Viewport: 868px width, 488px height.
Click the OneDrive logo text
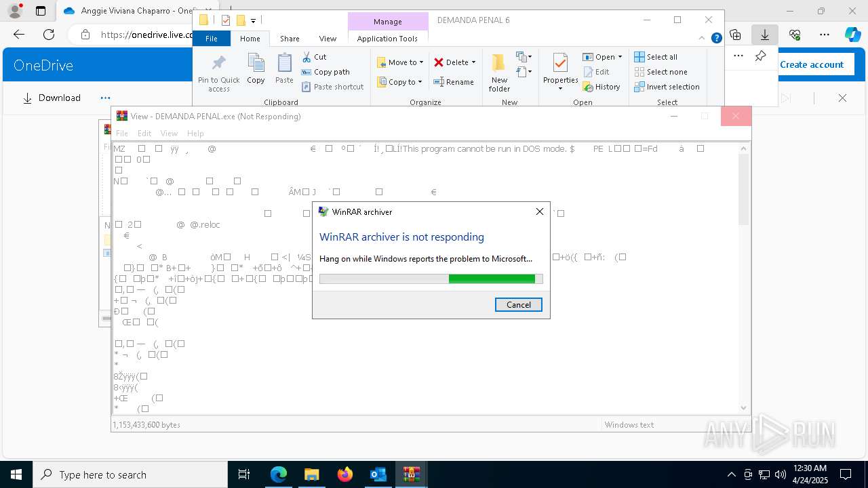point(43,65)
